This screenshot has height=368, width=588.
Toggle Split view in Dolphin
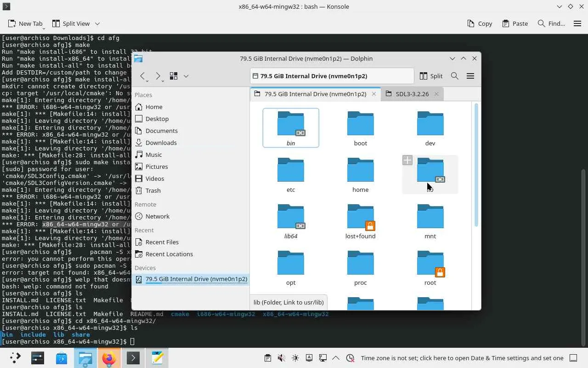point(431,76)
